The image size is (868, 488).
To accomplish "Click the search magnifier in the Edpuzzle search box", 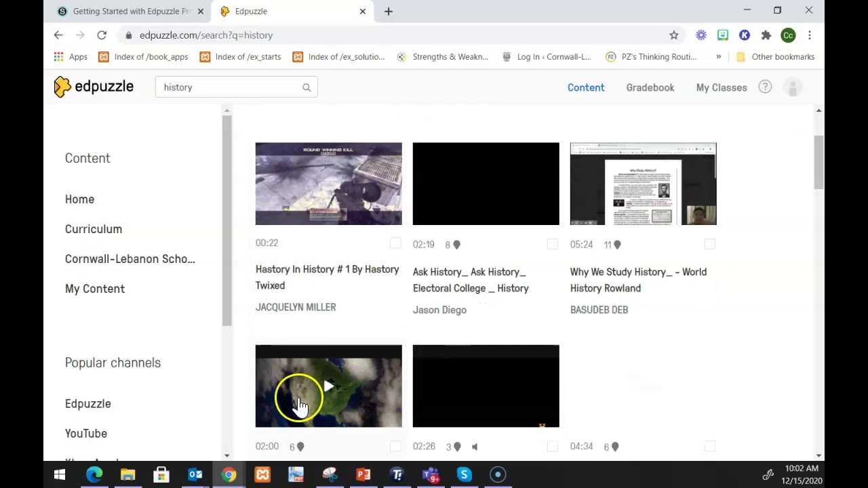I will coord(307,87).
